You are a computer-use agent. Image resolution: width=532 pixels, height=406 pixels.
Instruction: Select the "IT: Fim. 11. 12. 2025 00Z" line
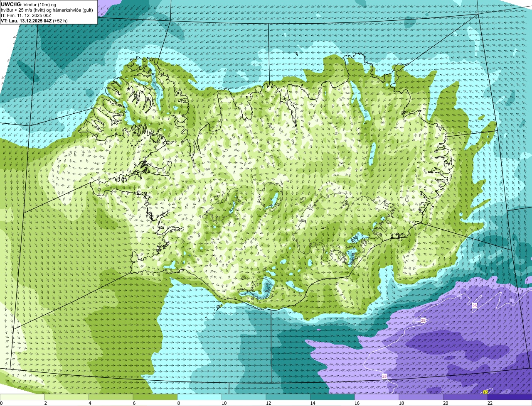(27, 15)
